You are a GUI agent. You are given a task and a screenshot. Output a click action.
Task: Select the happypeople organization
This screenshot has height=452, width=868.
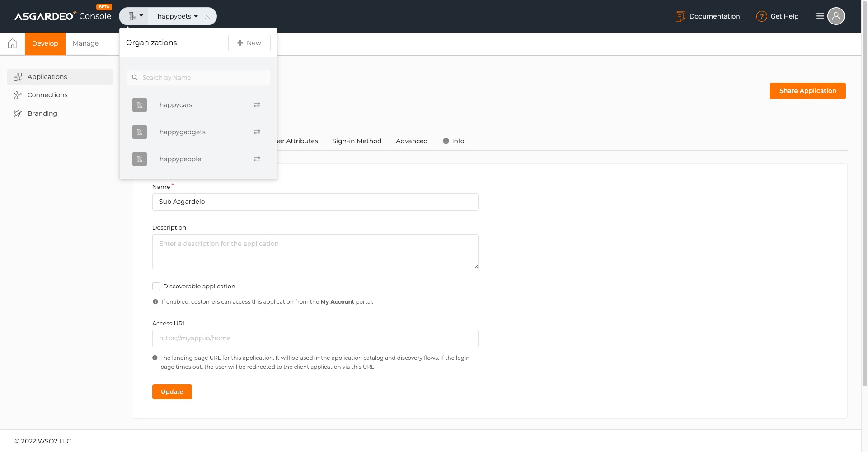[x=198, y=159]
